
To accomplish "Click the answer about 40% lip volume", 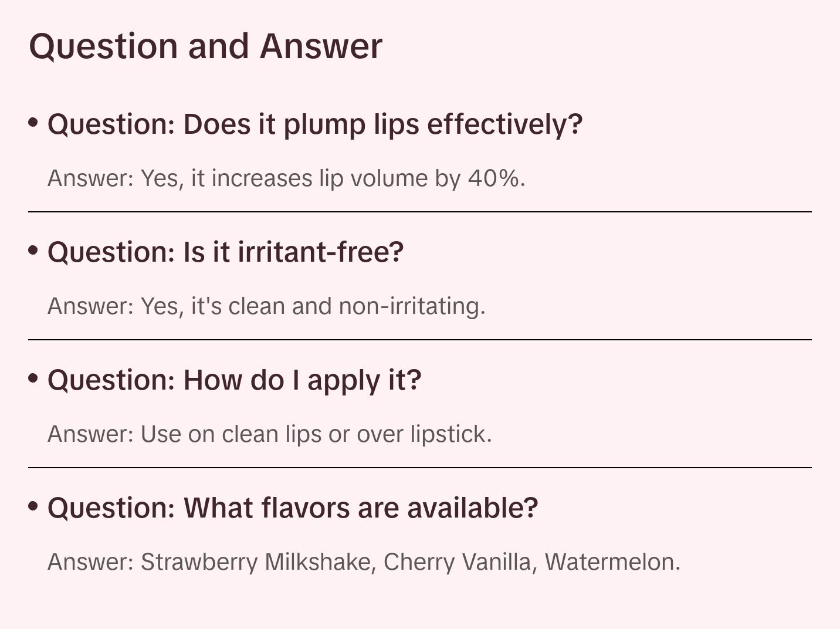I will pyautogui.click(x=286, y=178).
